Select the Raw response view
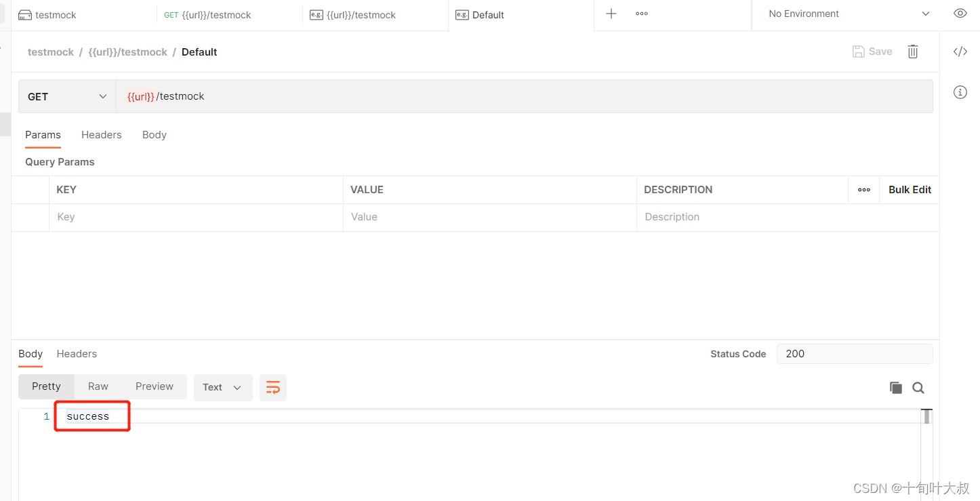 98,386
